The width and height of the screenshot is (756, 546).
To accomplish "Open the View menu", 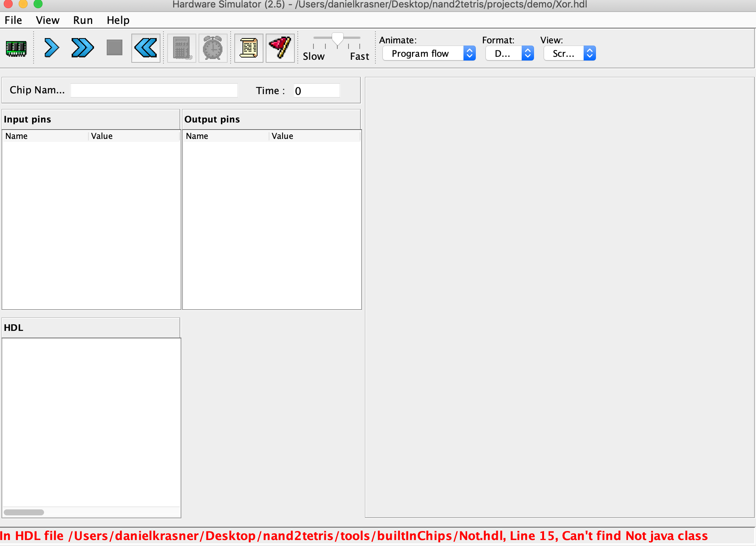I will click(x=47, y=20).
